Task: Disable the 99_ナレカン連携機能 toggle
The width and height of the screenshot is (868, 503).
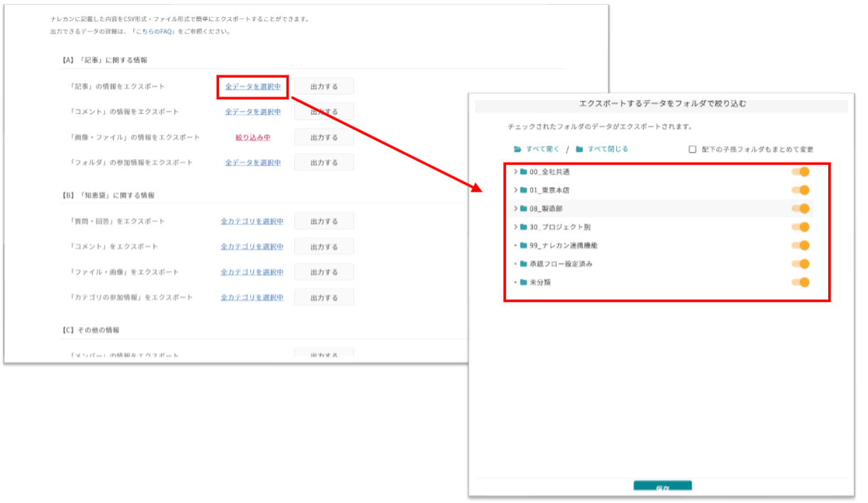Action: pyautogui.click(x=800, y=246)
